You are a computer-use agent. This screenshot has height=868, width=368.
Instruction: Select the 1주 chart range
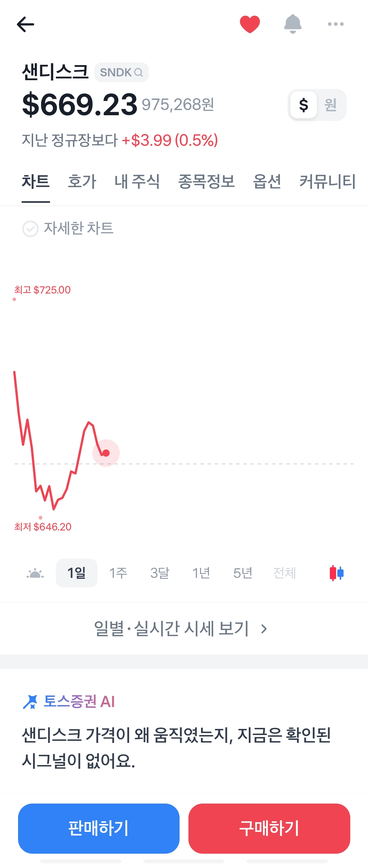(118, 573)
